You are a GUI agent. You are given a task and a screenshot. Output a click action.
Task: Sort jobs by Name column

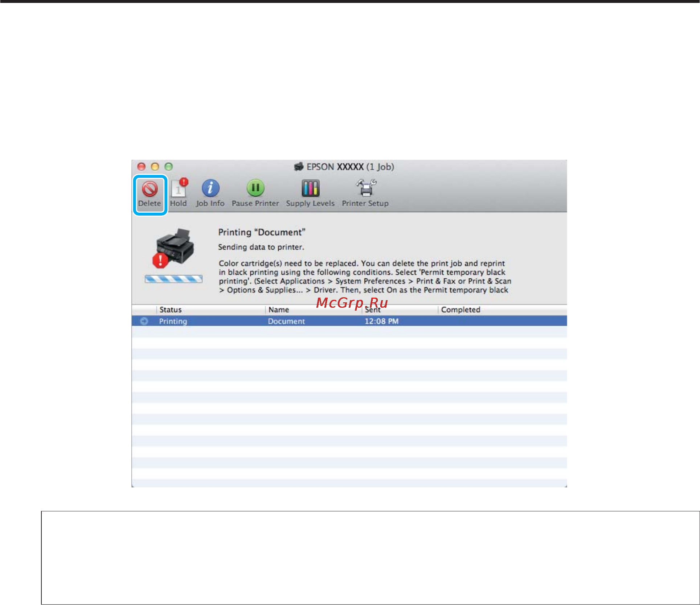coord(314,310)
